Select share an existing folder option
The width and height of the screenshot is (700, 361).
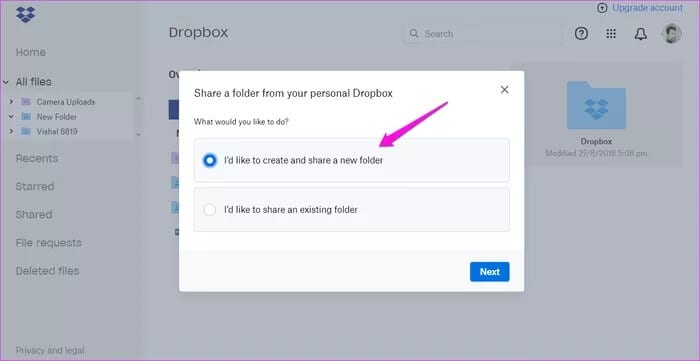pyautogui.click(x=351, y=209)
